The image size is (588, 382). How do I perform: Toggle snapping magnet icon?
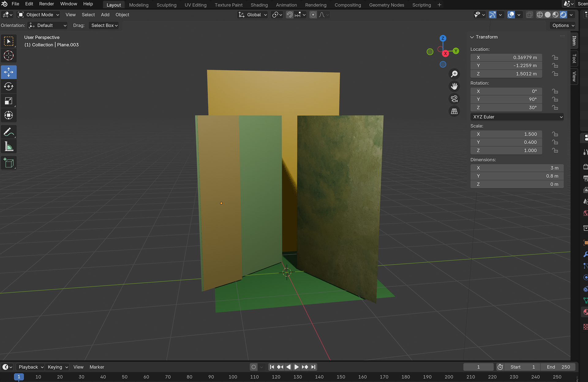(x=289, y=15)
